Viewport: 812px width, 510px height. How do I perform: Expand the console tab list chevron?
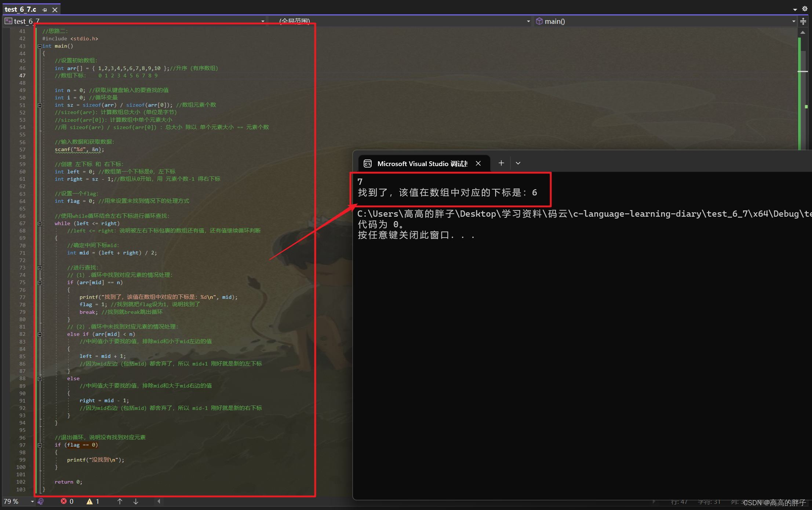[x=518, y=163]
